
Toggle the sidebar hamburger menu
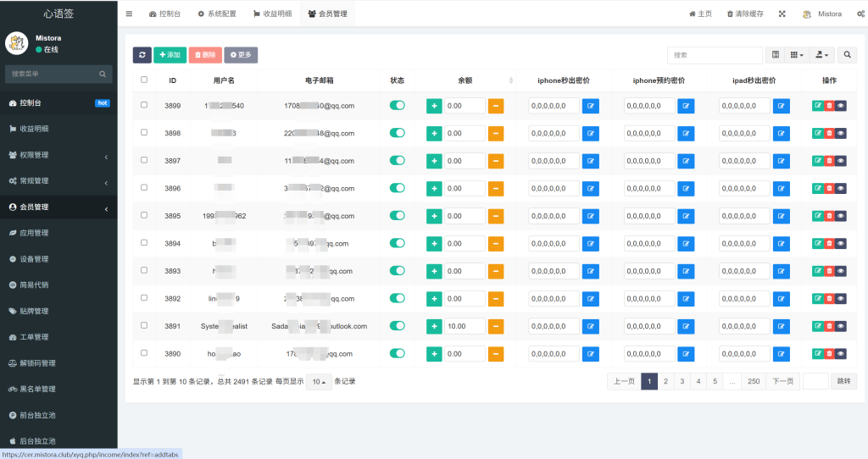pyautogui.click(x=129, y=14)
